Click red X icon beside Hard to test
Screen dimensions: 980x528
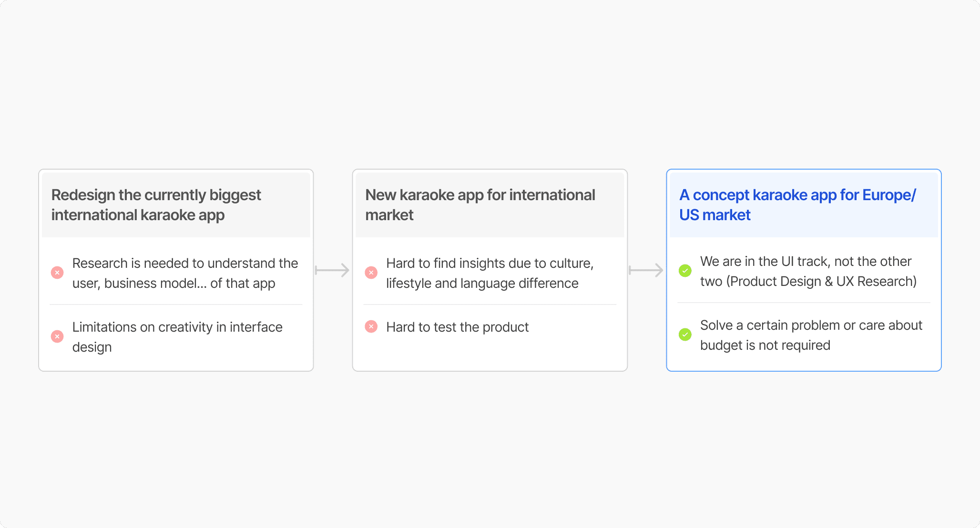click(371, 326)
